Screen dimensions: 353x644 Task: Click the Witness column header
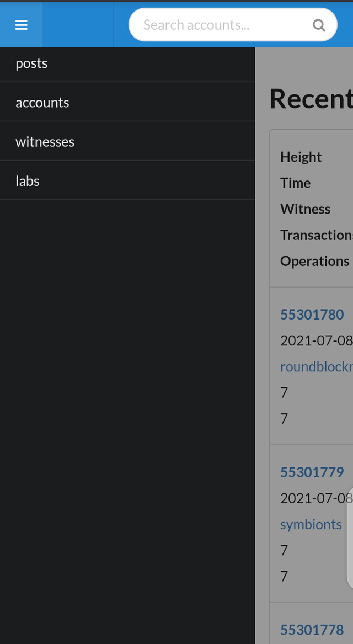(306, 209)
